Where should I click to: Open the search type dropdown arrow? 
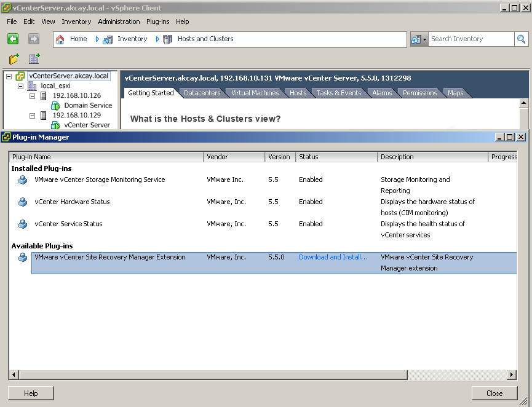point(424,40)
